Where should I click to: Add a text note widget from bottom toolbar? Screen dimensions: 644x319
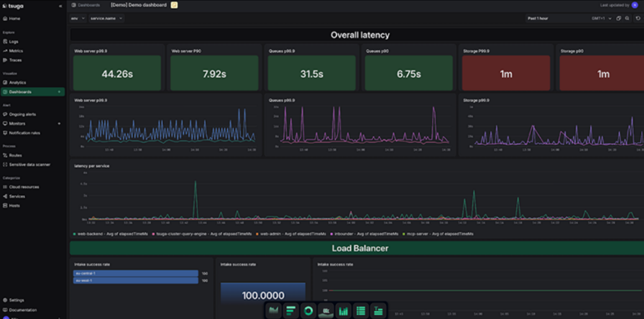[x=378, y=311]
